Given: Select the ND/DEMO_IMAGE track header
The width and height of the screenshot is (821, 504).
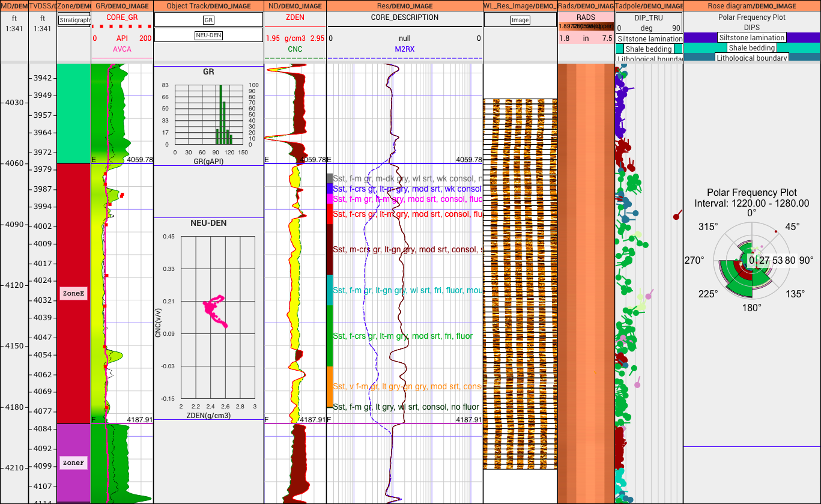Looking at the screenshot, I should coord(295,5).
